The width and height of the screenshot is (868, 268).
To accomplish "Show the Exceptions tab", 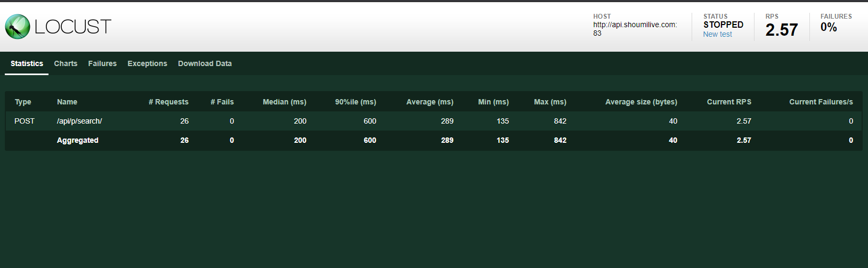I will tap(147, 63).
